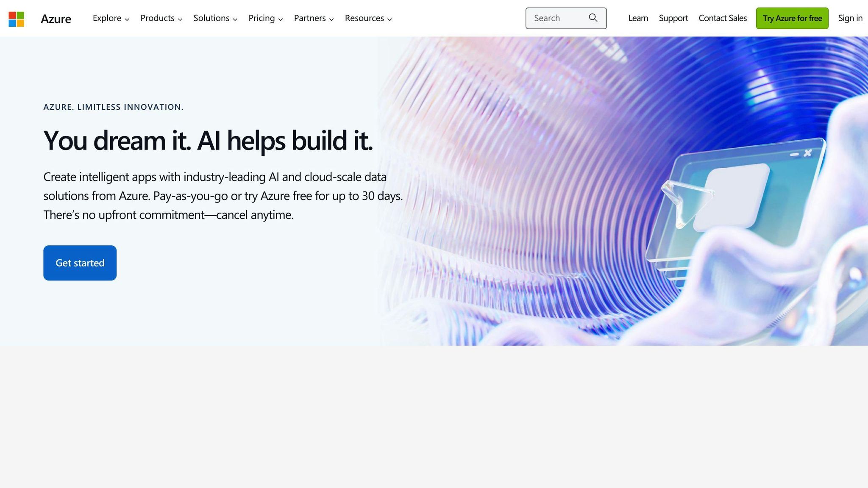
Task: Expand the Solutions menu
Action: (x=215, y=18)
